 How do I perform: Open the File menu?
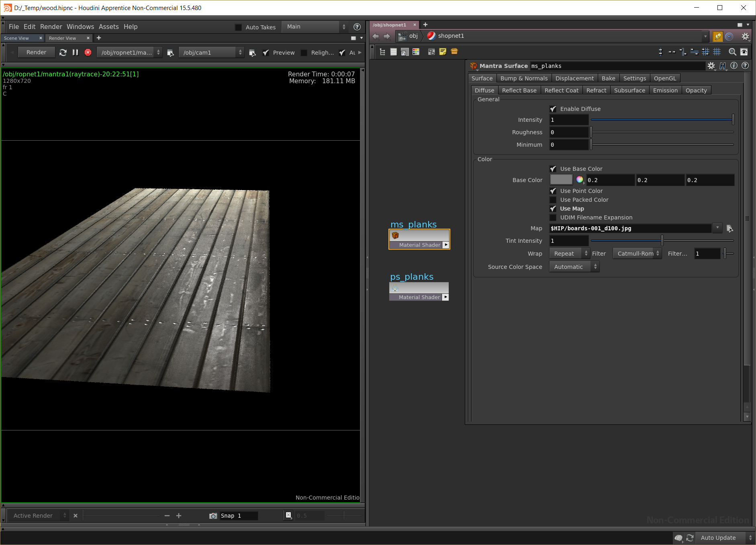[14, 27]
